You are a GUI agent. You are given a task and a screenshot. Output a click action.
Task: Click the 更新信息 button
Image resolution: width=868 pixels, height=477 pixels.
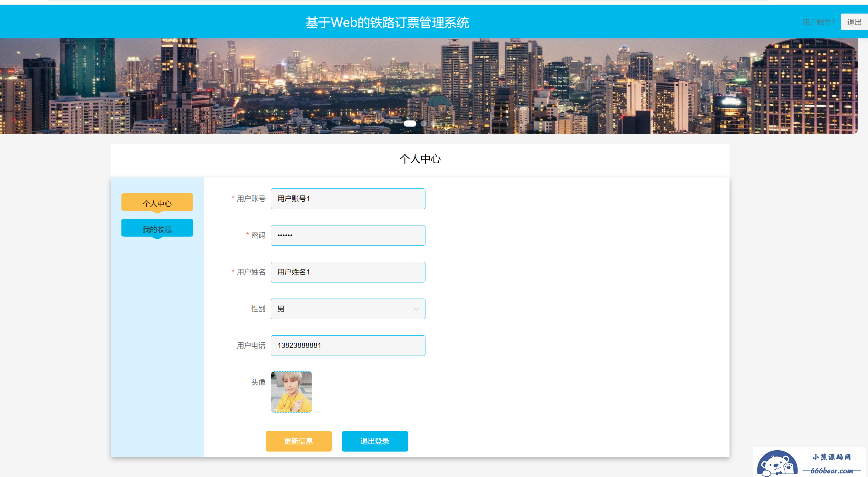click(298, 441)
